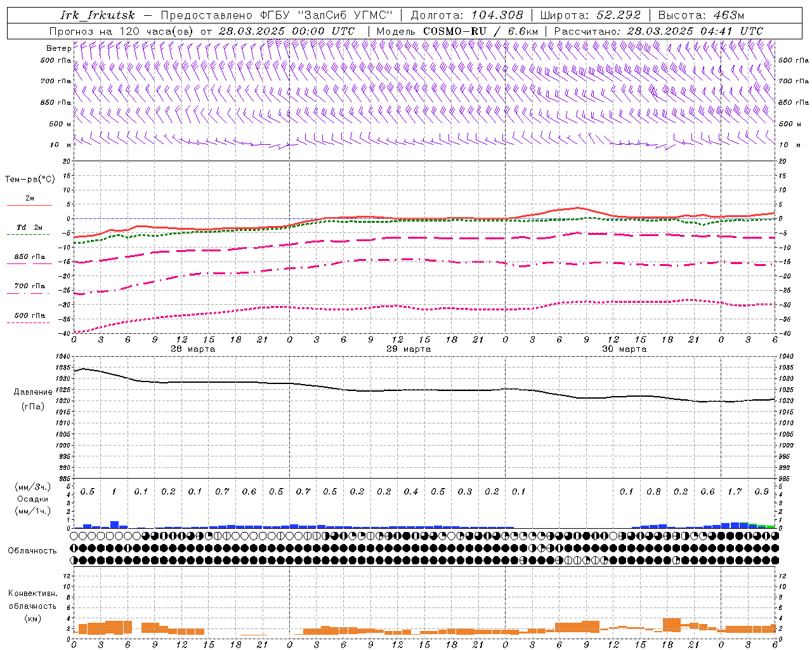Click the Долгота: 104.308 value

click(467, 15)
